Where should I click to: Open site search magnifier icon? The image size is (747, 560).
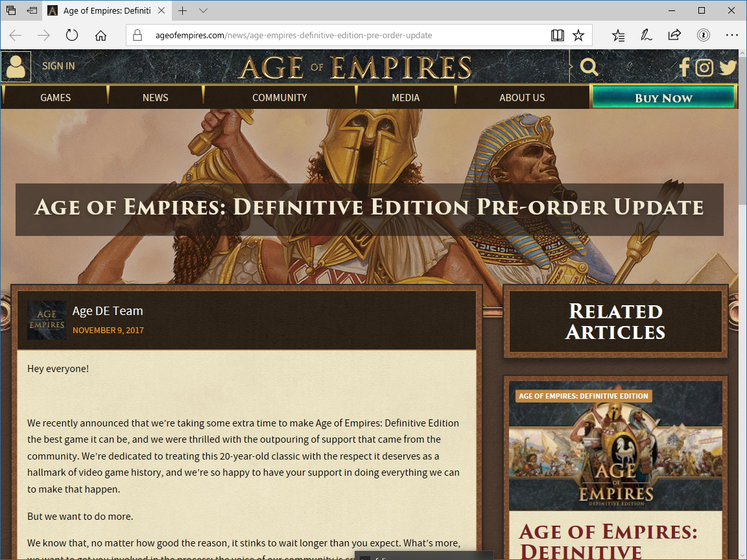pyautogui.click(x=589, y=67)
